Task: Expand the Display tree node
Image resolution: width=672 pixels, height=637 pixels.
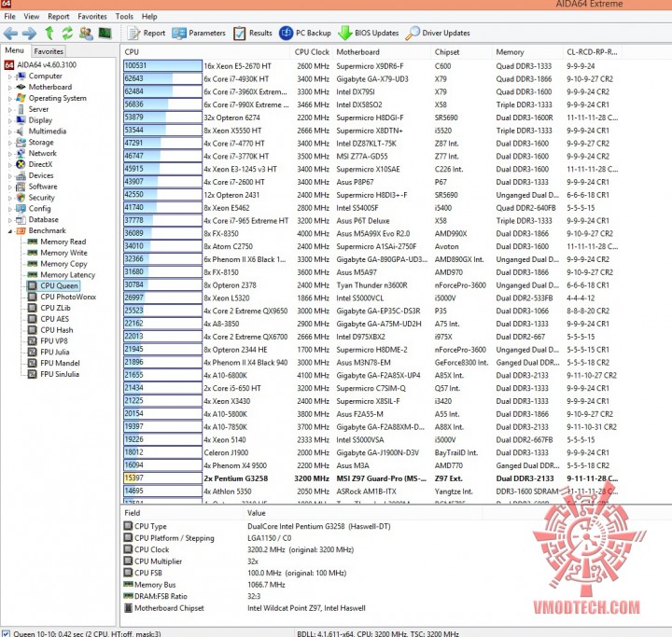Action: tap(10, 121)
